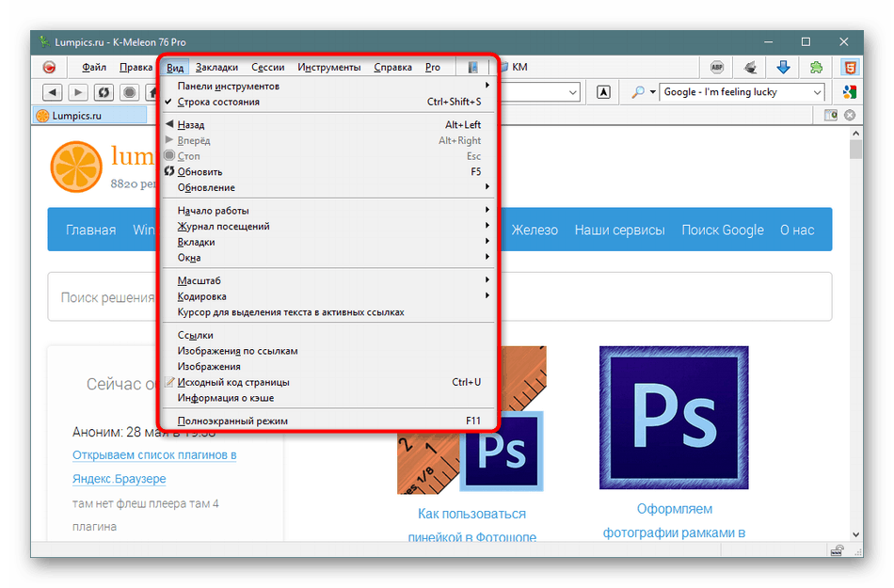The width and height of the screenshot is (894, 588).
Task: Open Главная in site navigation
Action: [90, 230]
